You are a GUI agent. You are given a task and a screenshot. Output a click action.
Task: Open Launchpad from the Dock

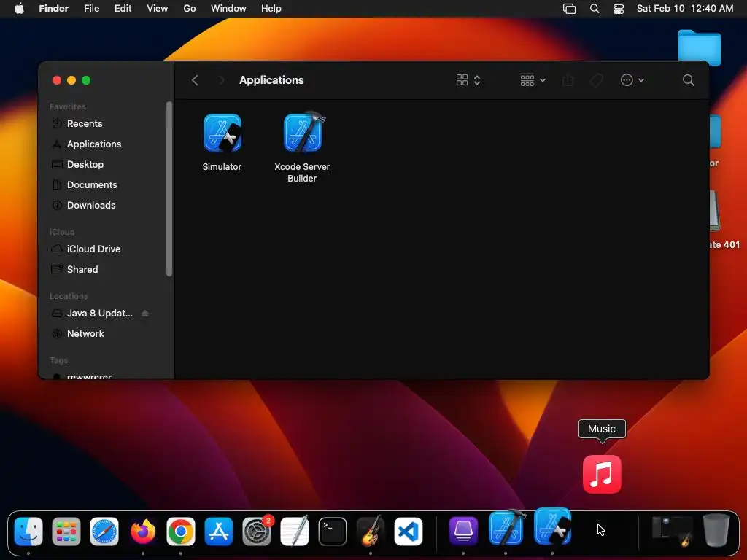click(x=66, y=531)
